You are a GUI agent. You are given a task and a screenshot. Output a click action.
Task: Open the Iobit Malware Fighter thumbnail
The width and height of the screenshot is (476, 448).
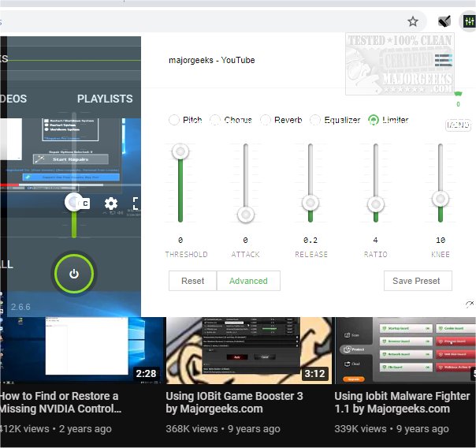(x=405, y=350)
